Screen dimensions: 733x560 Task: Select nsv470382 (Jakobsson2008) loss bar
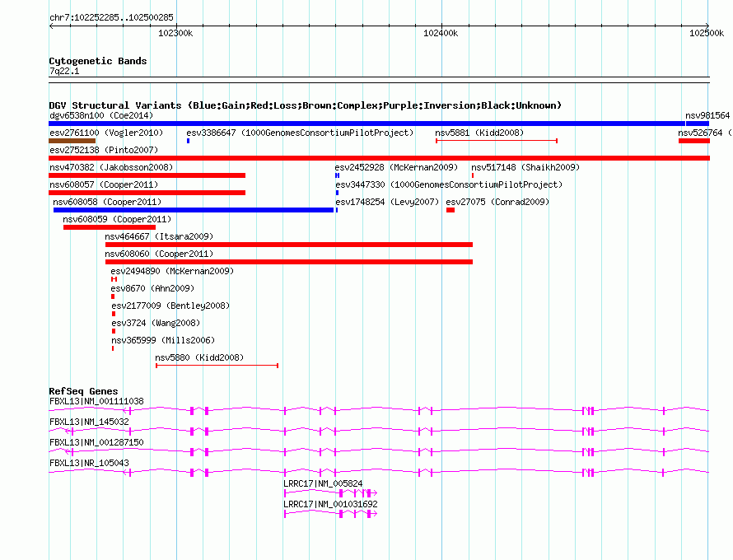click(x=147, y=175)
